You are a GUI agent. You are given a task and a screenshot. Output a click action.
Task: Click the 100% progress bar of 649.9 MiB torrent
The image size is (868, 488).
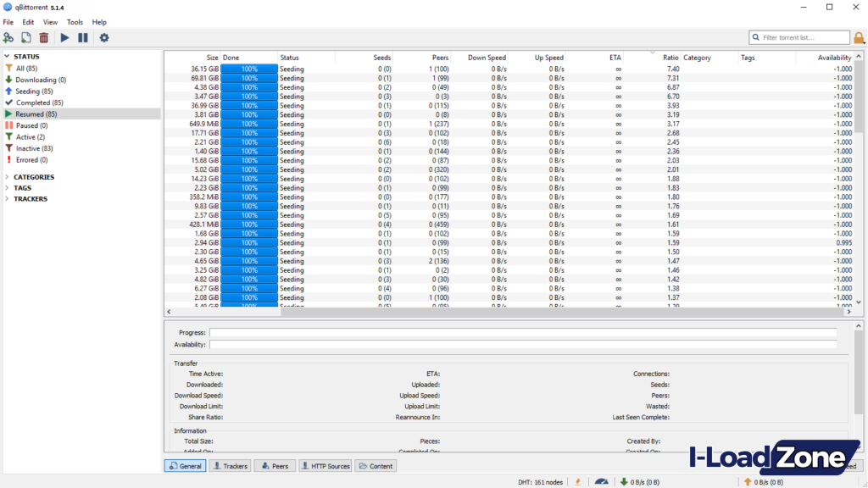point(249,124)
